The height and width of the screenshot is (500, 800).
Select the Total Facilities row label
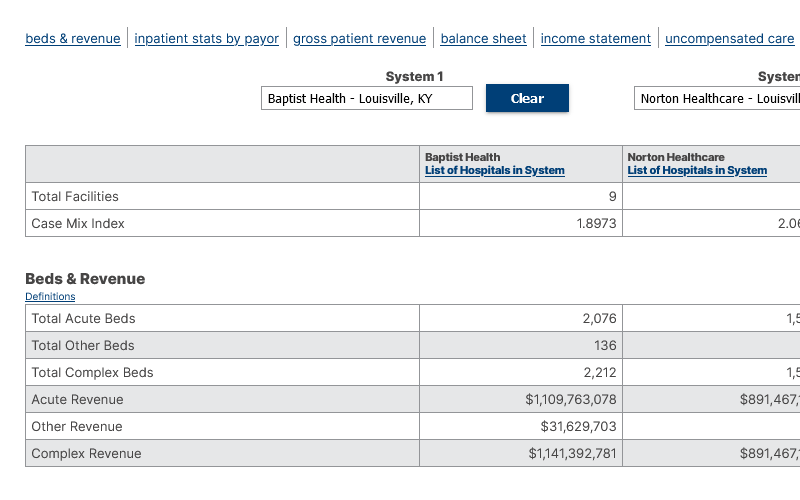click(75, 196)
